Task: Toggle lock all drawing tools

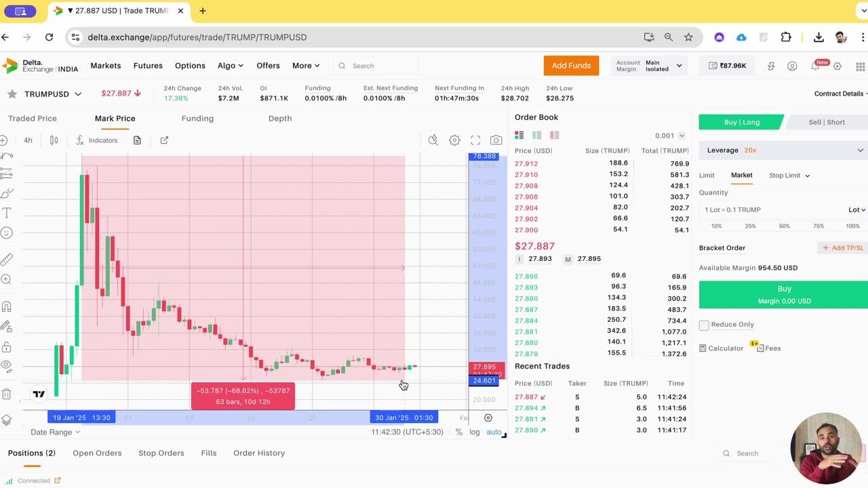Action: click(7, 347)
